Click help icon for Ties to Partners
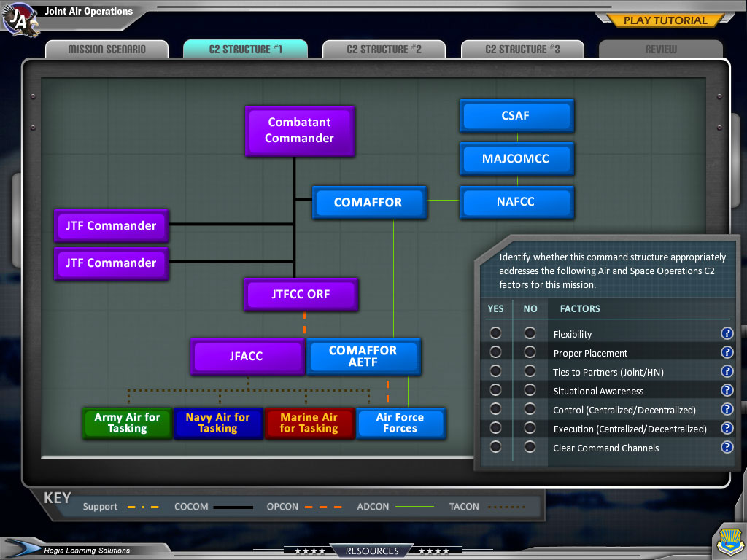The height and width of the screenshot is (560, 747). (x=727, y=371)
